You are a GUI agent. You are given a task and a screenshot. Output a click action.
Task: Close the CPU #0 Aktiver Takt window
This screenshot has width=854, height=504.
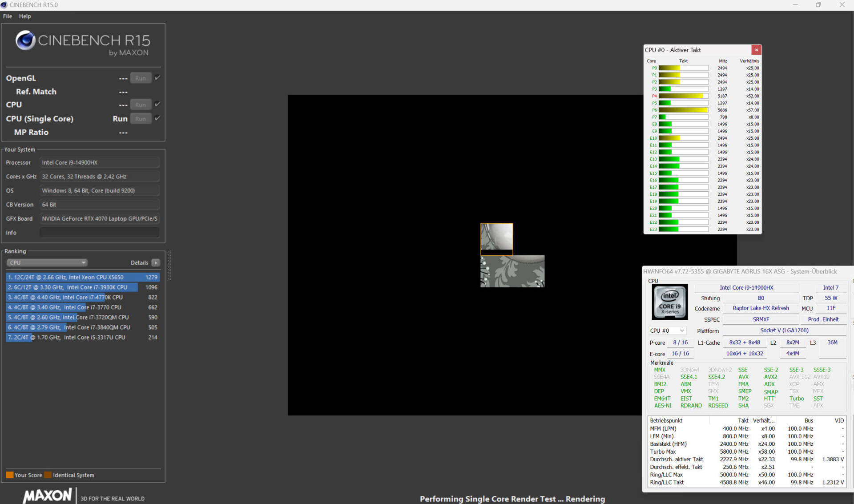click(756, 50)
